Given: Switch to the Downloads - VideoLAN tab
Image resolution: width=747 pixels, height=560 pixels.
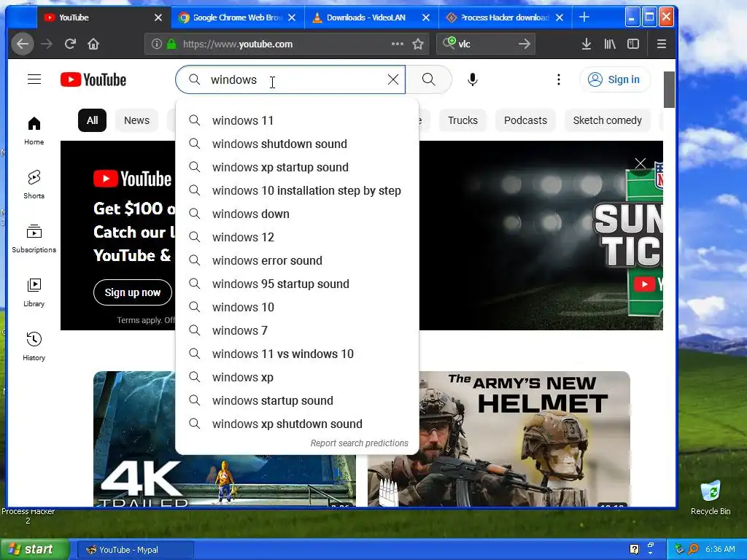Looking at the screenshot, I should [371, 17].
